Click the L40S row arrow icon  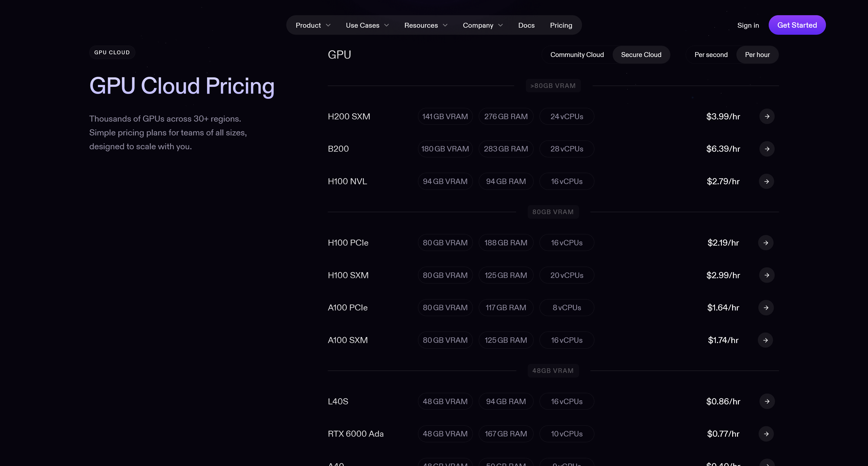point(767,401)
